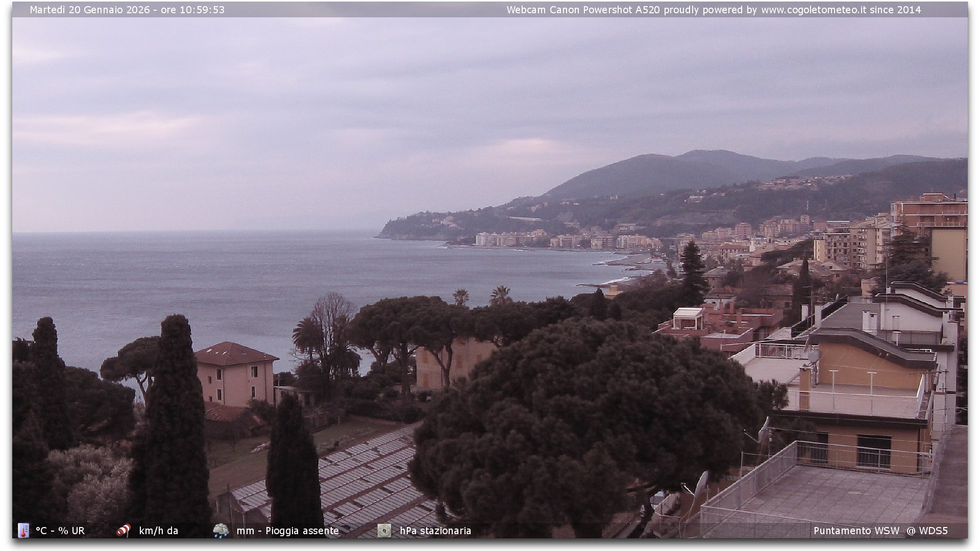Click the thermometer temperature icon

point(23,531)
